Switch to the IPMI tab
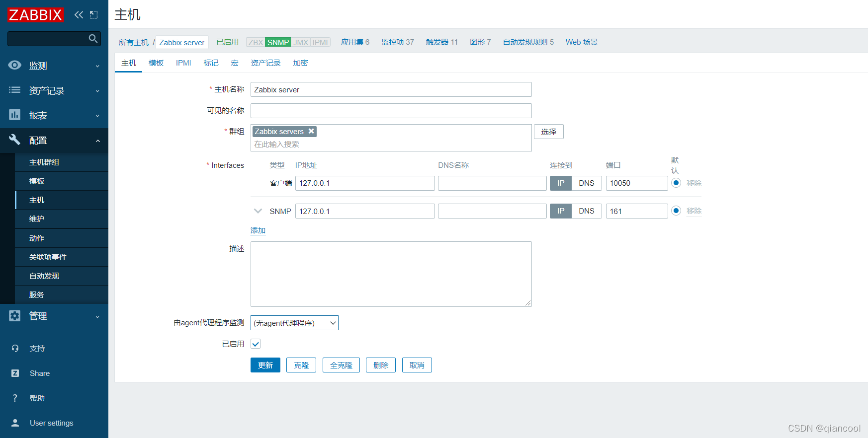This screenshot has height=438, width=868. 183,63
